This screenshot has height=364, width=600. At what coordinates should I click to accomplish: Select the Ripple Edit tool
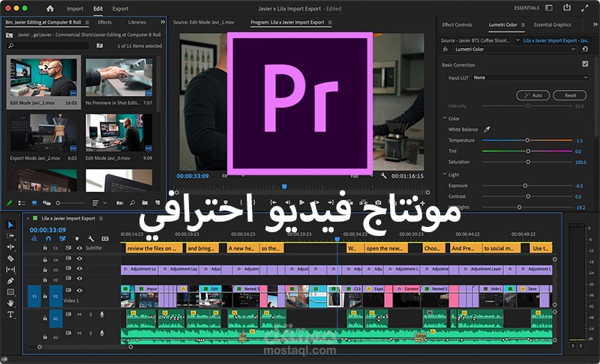[10, 246]
